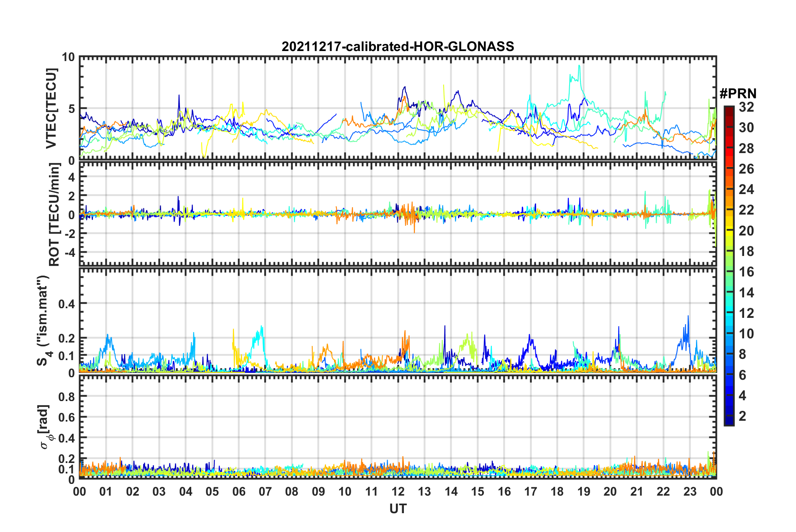Click sigma phi y-axis tick label 0.8
The width and height of the screenshot is (796, 532).
tap(67, 396)
